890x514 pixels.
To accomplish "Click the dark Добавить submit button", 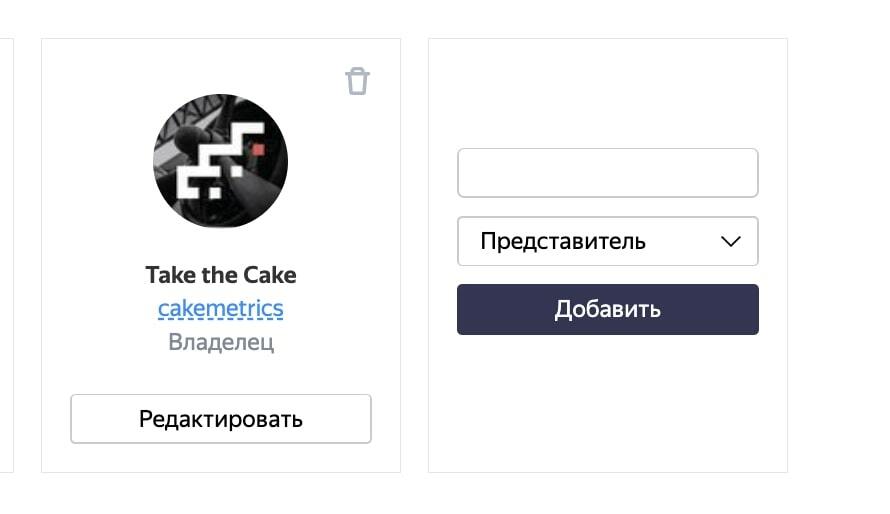I will pyautogui.click(x=608, y=309).
